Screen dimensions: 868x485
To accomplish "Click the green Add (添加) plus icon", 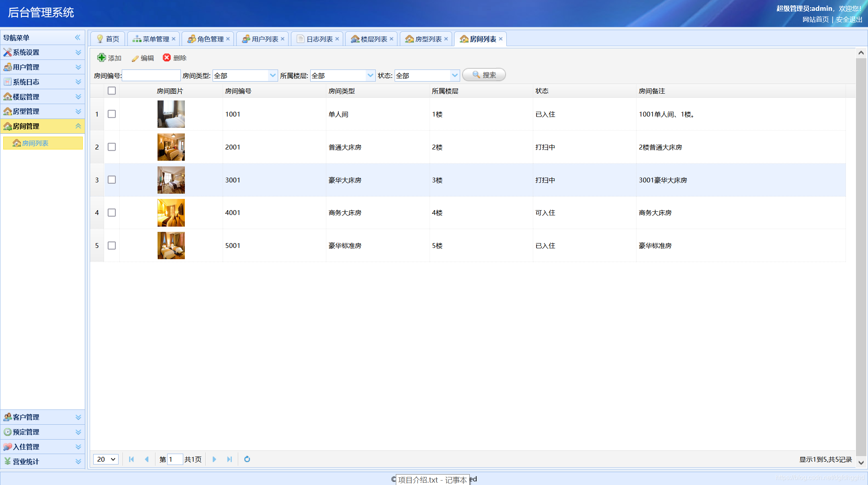I will (x=102, y=58).
